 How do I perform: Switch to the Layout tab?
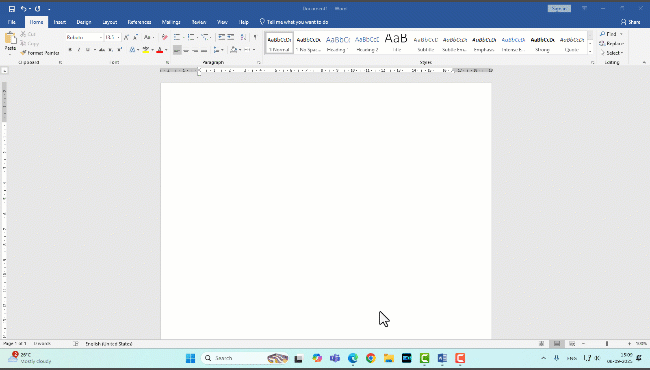(110, 22)
